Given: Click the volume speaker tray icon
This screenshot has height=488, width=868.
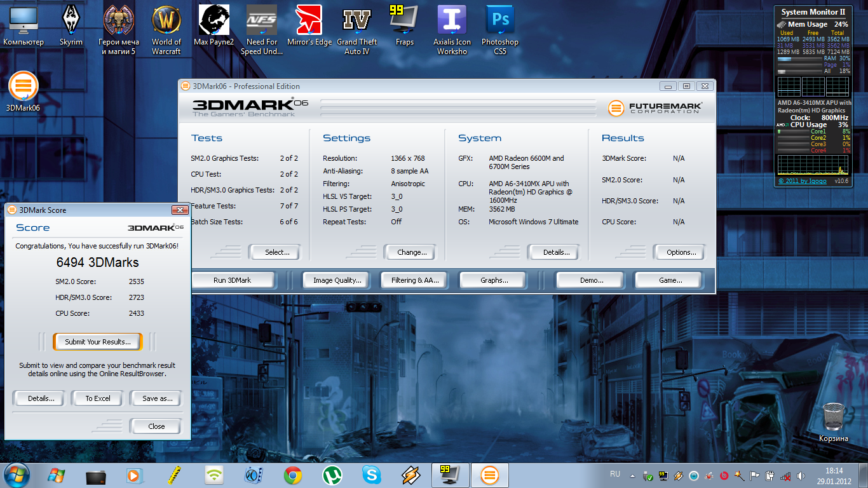Looking at the screenshot, I should 801,475.
